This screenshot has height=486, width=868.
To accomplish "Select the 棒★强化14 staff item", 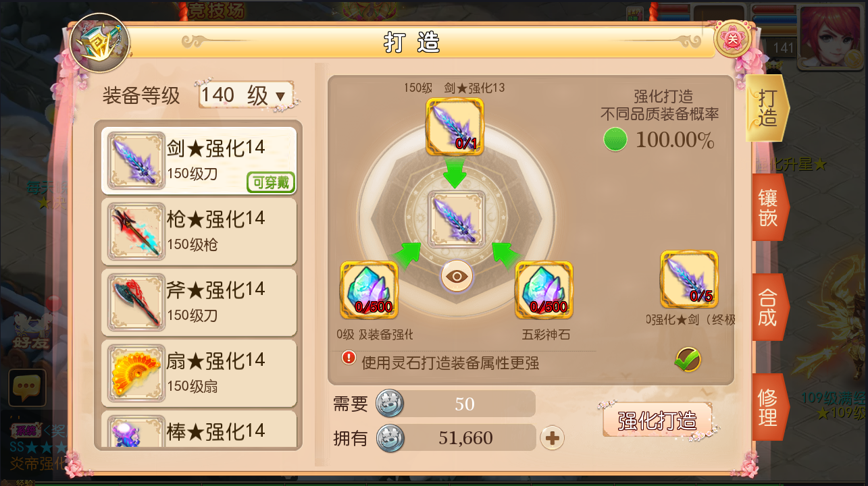I will 199,429.
